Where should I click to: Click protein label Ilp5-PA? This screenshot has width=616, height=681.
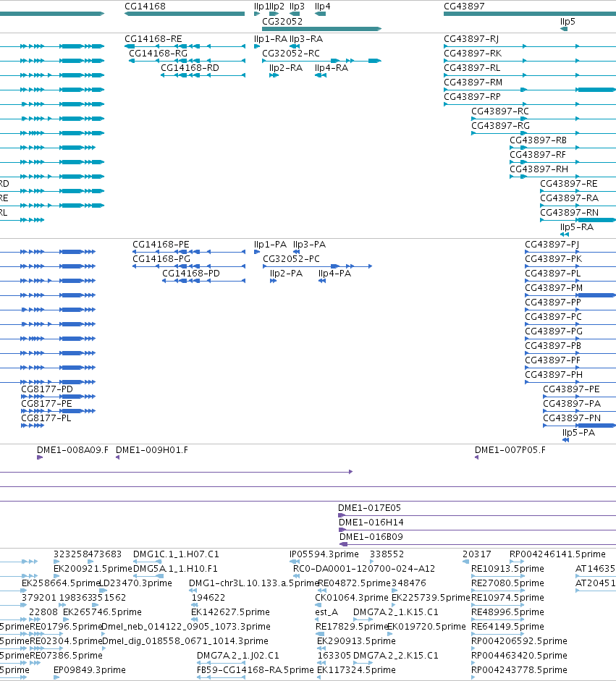[578, 433]
